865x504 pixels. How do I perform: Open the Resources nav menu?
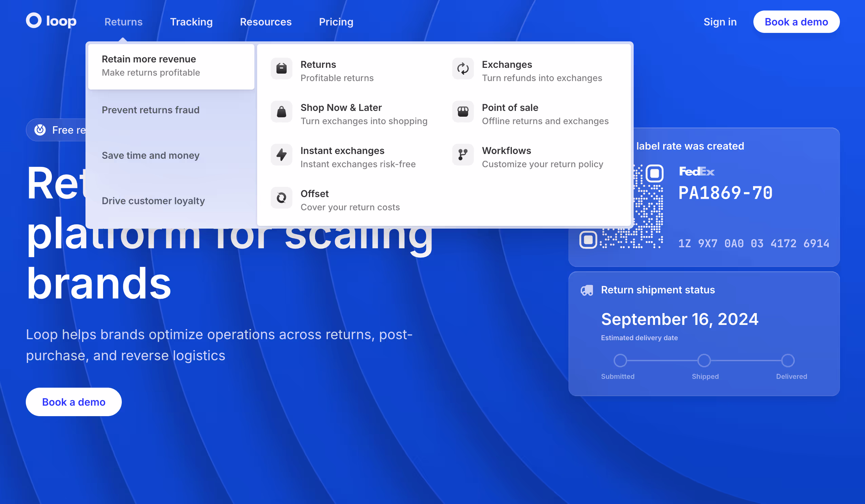[266, 22]
